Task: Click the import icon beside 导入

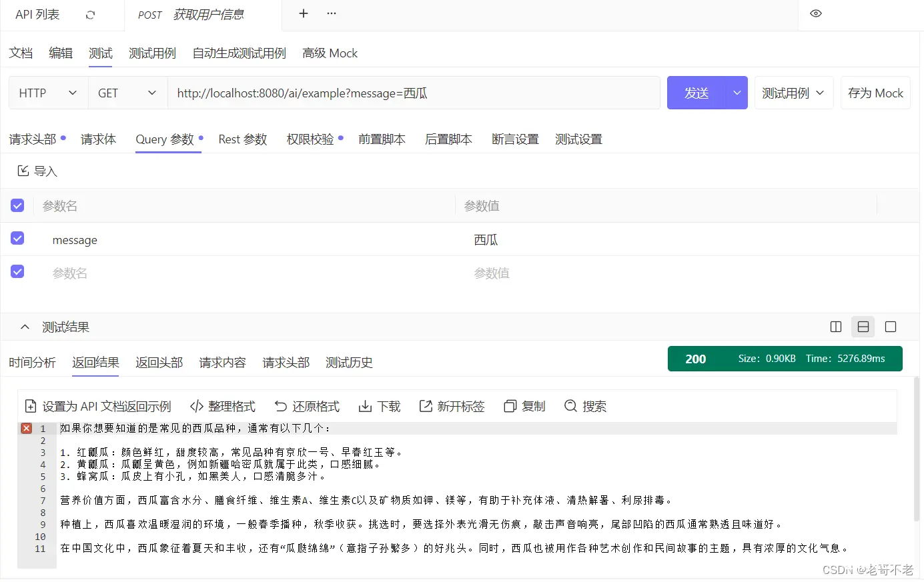Action: click(x=23, y=171)
